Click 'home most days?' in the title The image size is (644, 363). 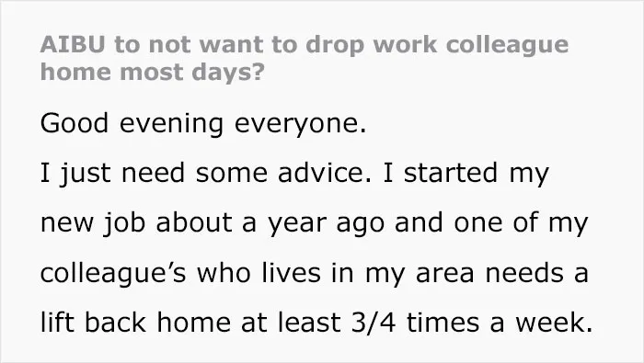tap(153, 73)
